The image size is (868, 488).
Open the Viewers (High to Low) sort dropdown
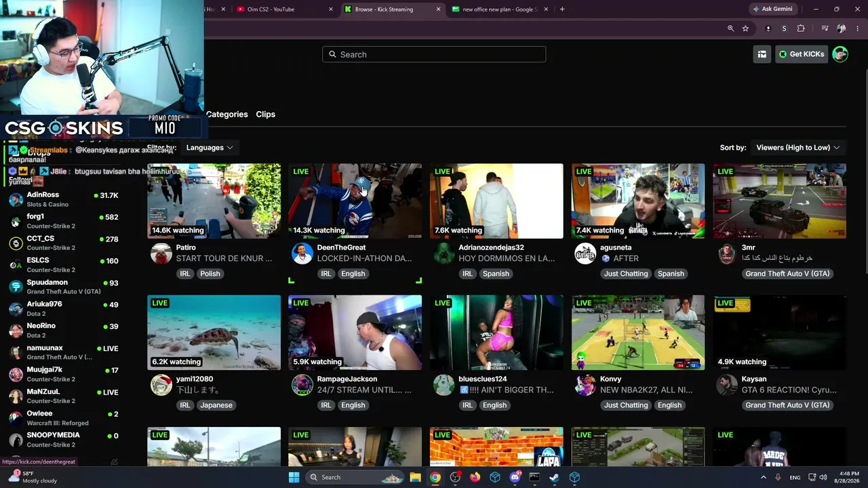click(798, 148)
